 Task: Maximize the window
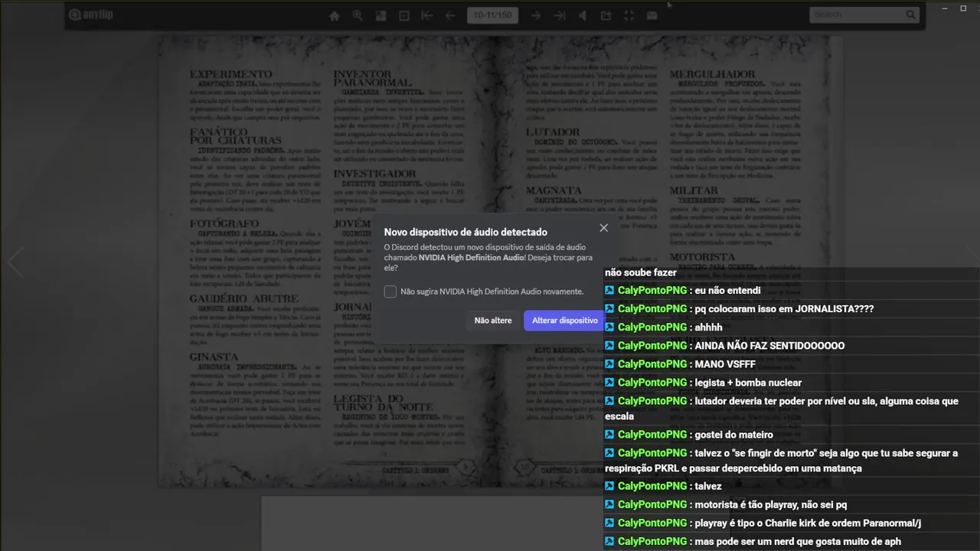click(x=963, y=8)
